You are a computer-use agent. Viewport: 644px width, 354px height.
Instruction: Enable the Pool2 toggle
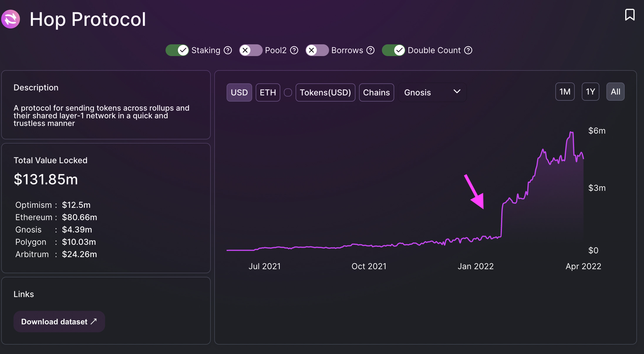pyautogui.click(x=250, y=50)
